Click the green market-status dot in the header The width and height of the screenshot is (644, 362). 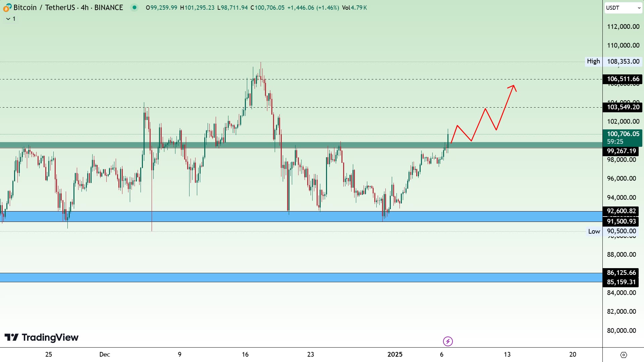coord(134,7)
